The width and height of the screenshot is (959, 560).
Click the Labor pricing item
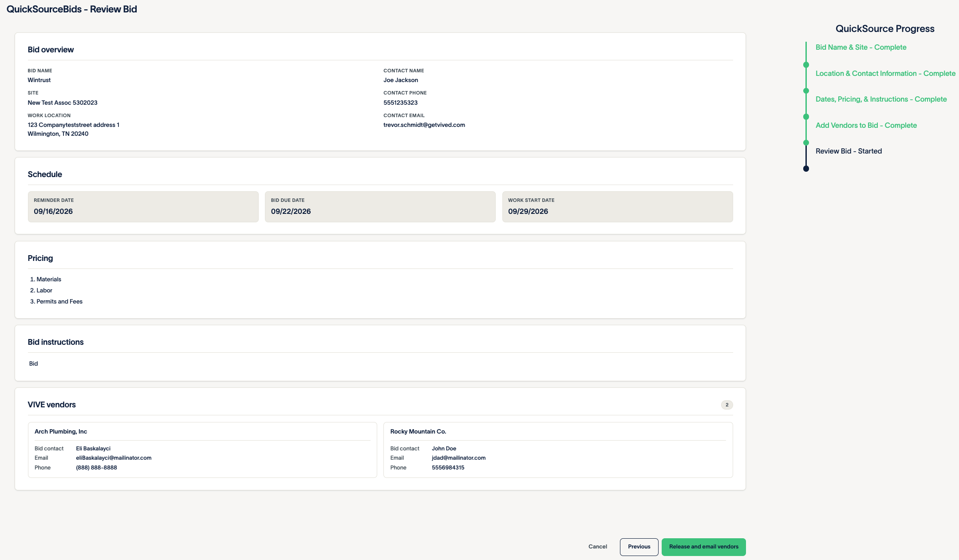click(44, 291)
